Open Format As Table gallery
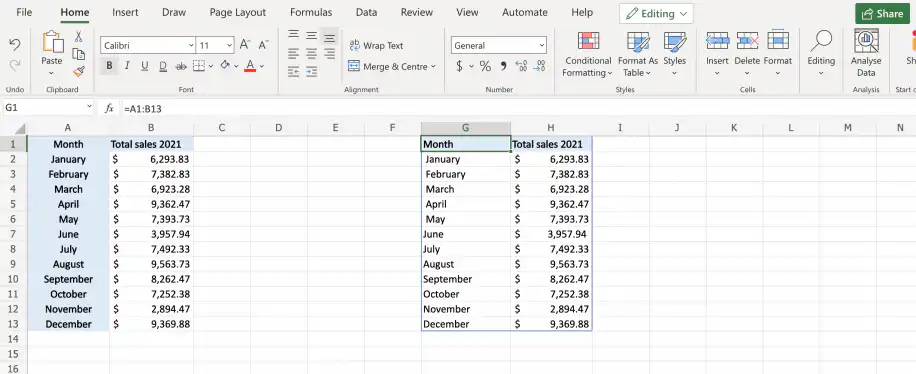The width and height of the screenshot is (916, 374). click(x=638, y=53)
